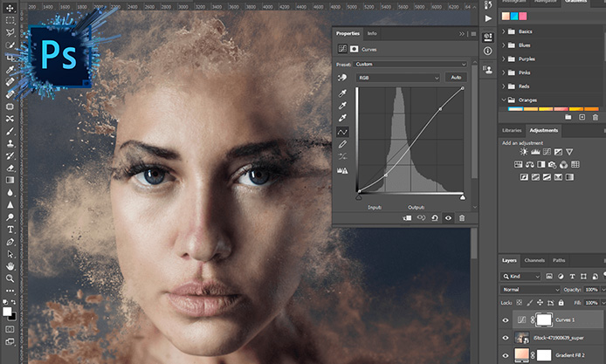Select the Hand tool

(x=10, y=266)
